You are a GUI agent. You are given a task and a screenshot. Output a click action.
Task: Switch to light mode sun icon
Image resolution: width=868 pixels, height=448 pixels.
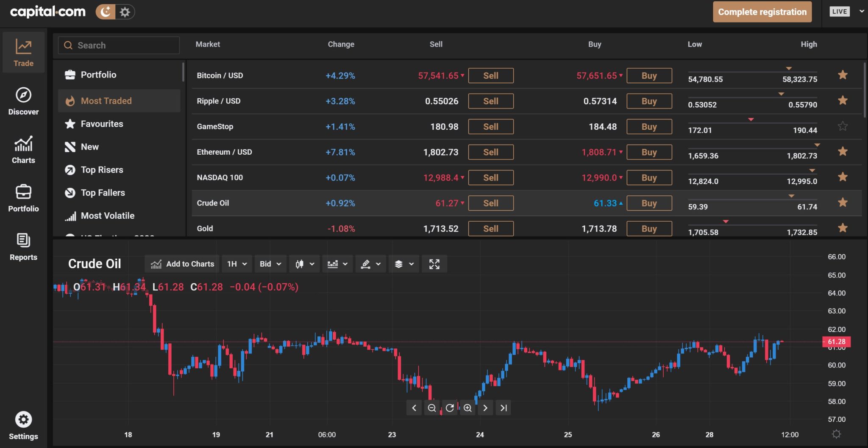[x=125, y=12]
